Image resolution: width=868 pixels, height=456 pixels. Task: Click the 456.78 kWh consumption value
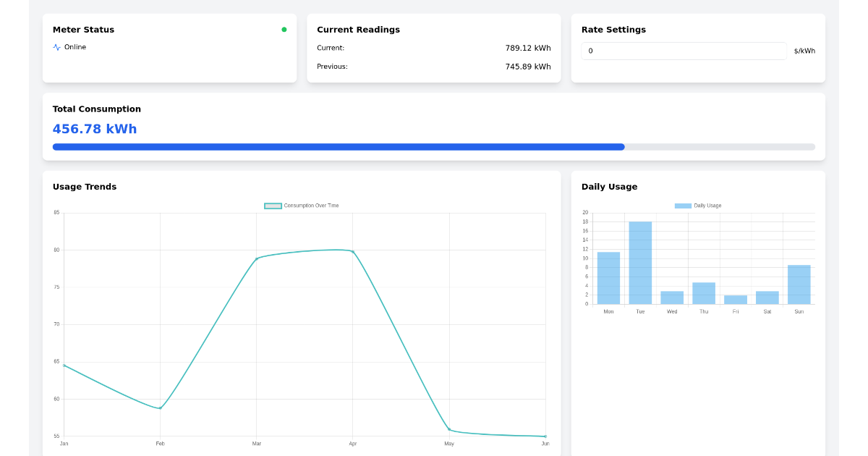95,128
